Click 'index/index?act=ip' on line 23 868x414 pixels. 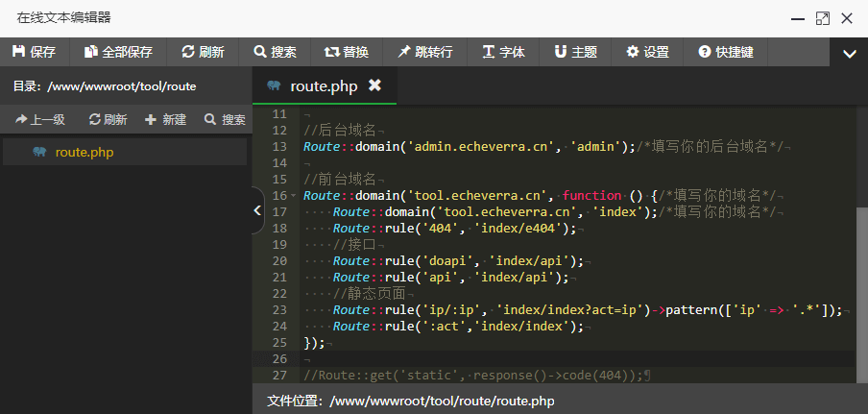tap(570, 310)
